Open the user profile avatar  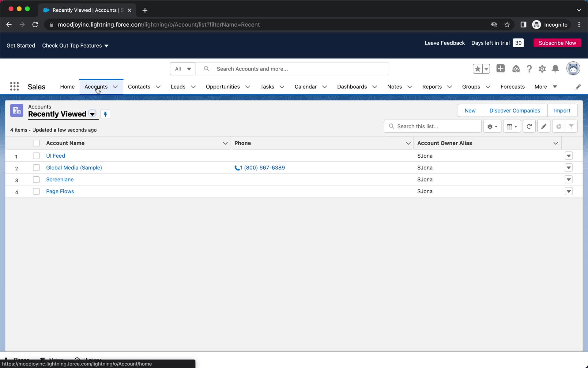click(x=573, y=68)
